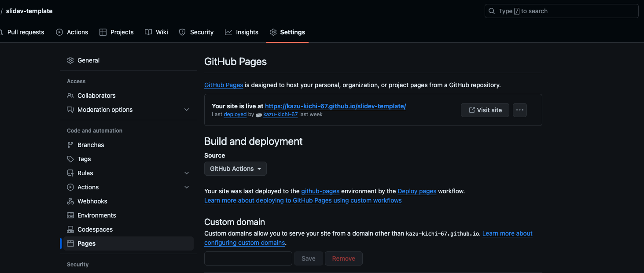Click the sidebar Actions play icon
644x273 pixels.
tap(70, 187)
